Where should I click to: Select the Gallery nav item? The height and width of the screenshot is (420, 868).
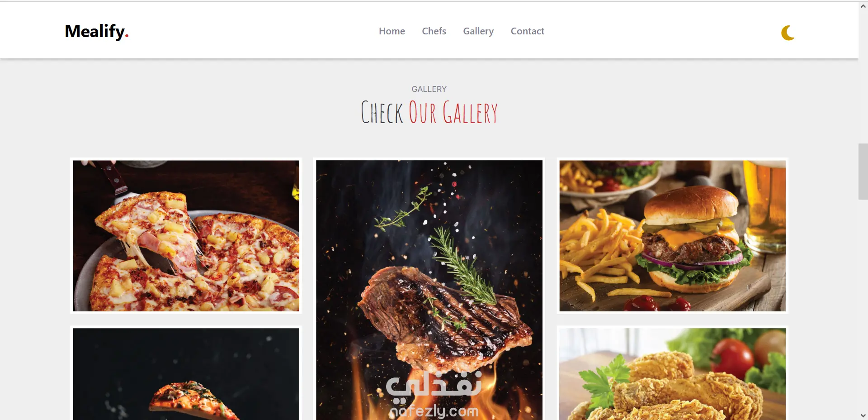478,31
